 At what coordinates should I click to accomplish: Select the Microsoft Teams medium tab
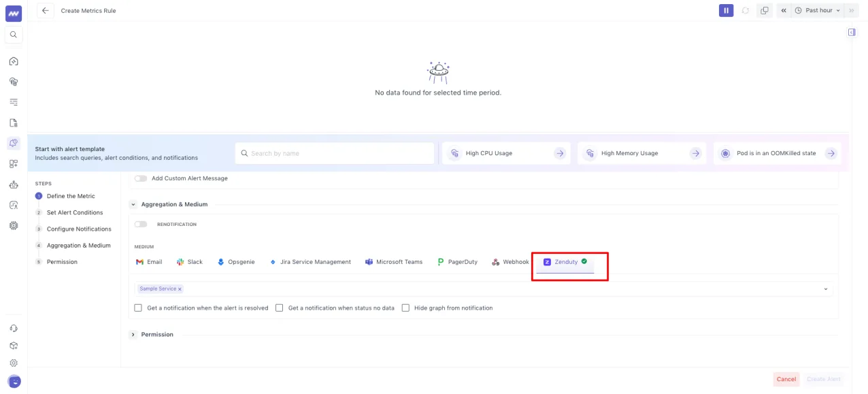pos(394,262)
